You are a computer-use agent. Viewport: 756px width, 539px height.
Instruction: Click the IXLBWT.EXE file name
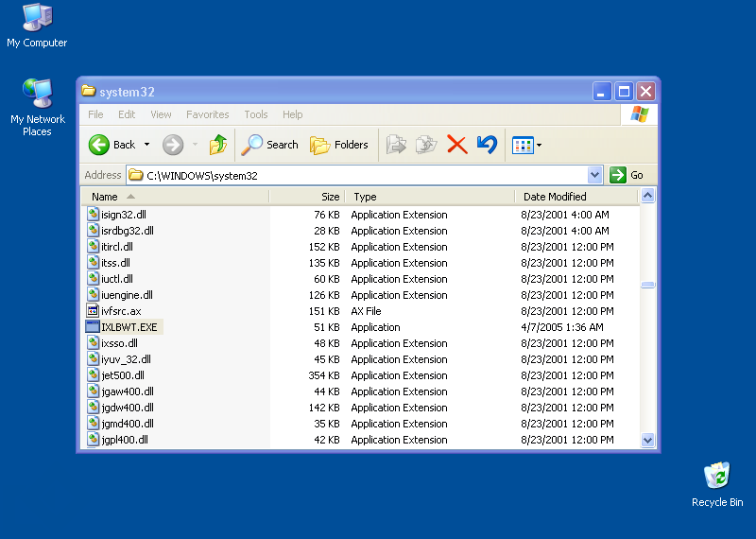129,327
